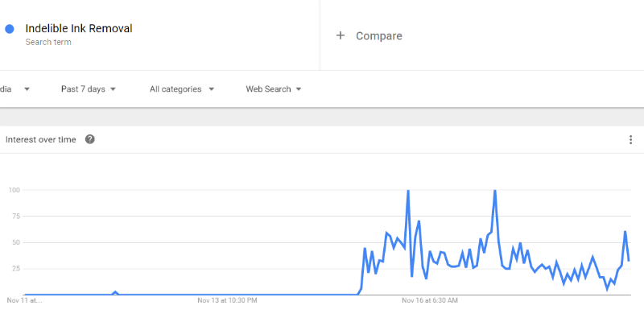Click the plus icon beside Compare

341,35
